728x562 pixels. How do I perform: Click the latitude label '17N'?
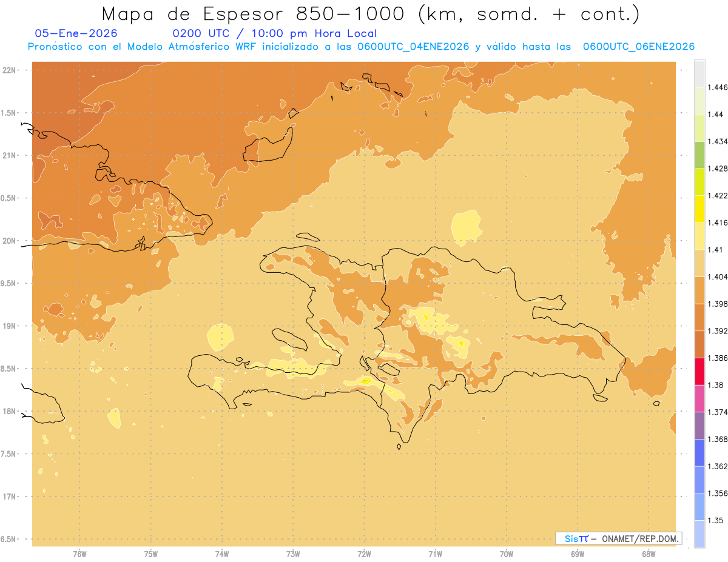pyautogui.click(x=10, y=497)
